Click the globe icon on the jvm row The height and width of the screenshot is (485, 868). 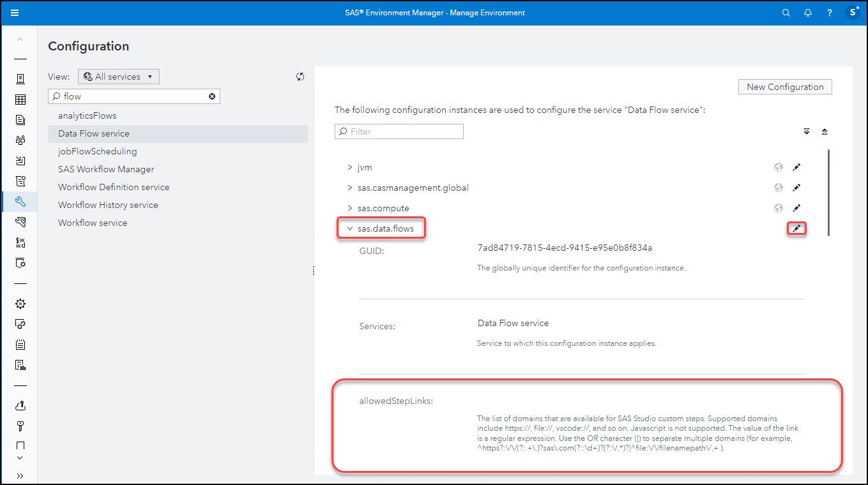point(778,167)
